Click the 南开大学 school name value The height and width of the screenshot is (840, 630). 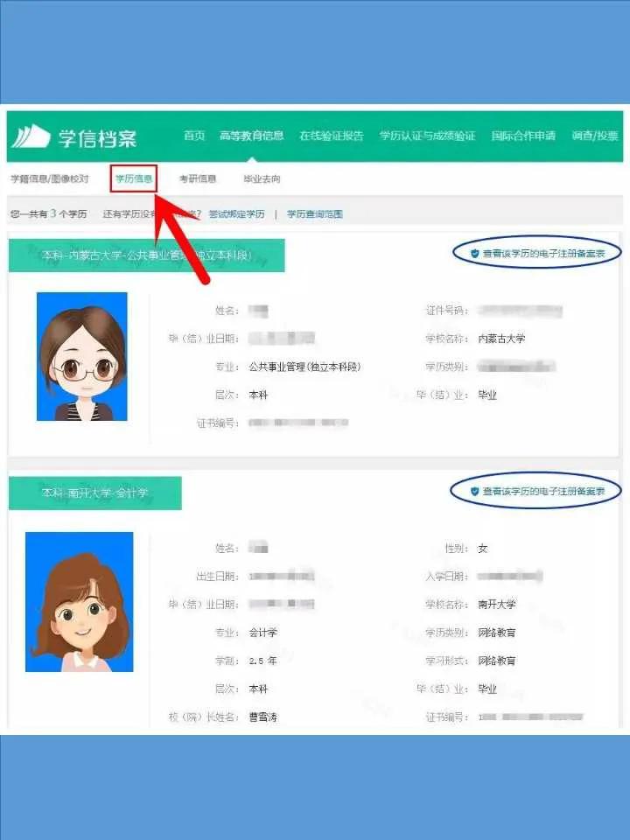pyautogui.click(x=497, y=605)
